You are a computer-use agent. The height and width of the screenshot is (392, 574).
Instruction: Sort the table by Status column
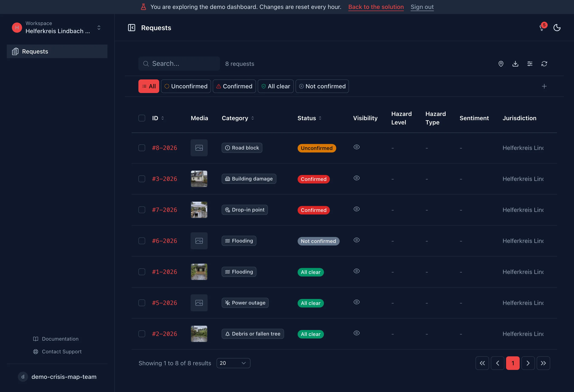pos(310,118)
